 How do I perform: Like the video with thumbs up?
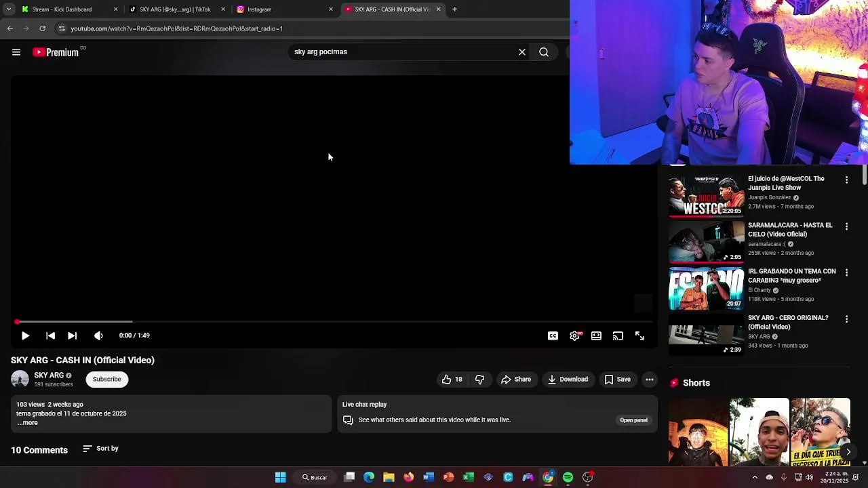452,380
